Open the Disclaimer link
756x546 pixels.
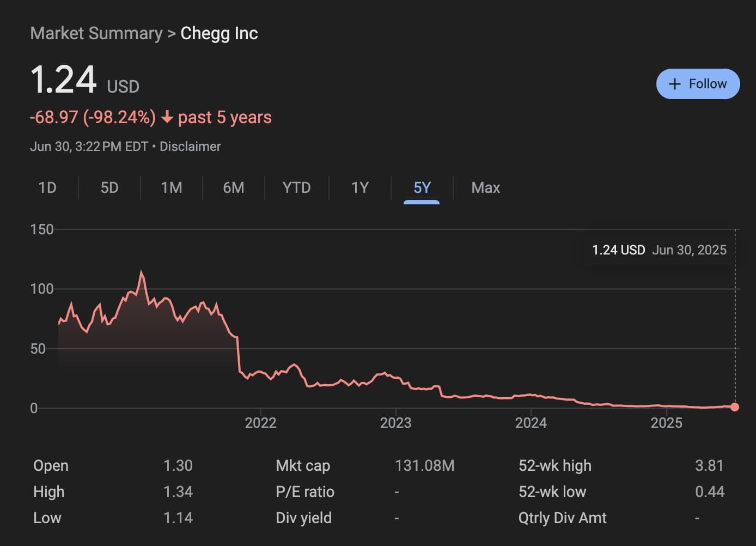190,147
